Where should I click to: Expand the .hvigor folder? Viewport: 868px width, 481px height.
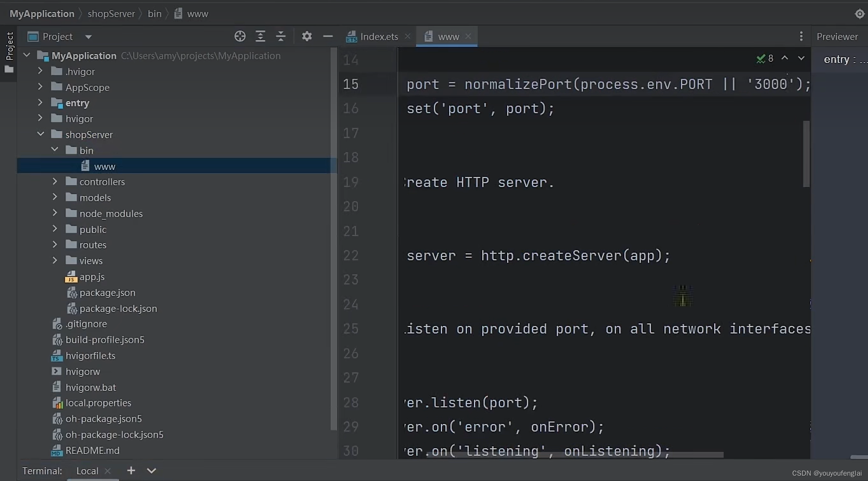pos(40,71)
